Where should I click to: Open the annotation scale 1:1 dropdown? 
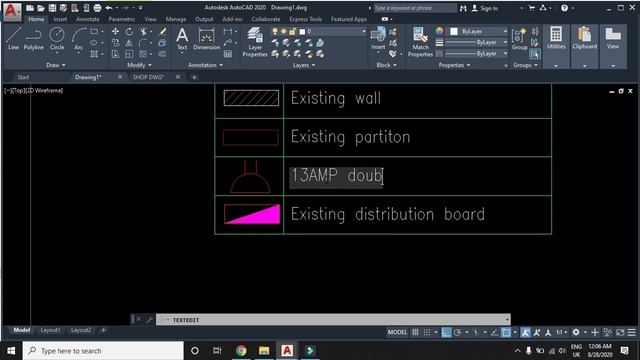pyautogui.click(x=561, y=332)
